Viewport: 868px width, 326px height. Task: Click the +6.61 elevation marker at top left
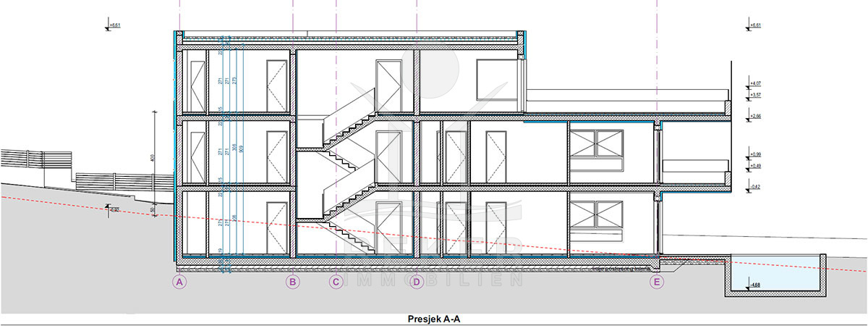[x=115, y=26]
